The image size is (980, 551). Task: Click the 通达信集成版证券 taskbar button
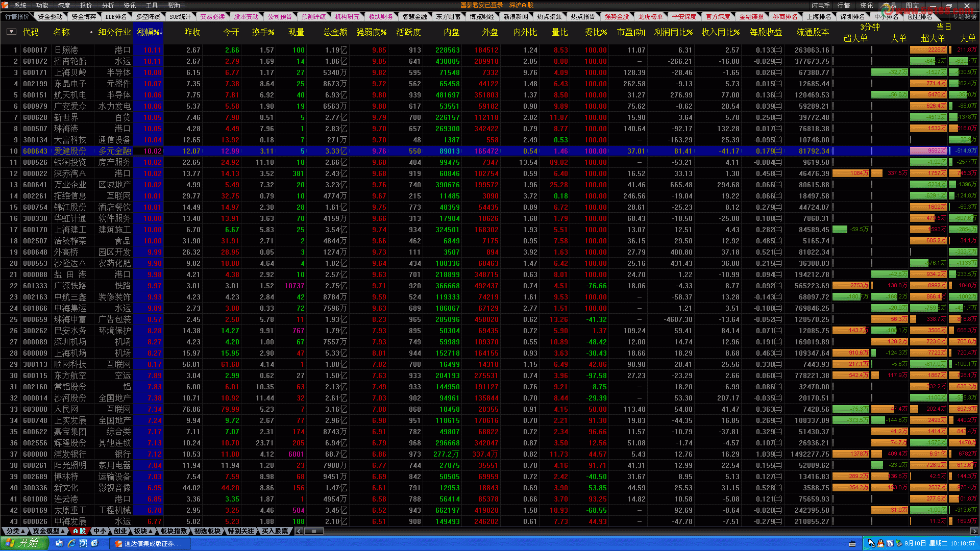pyautogui.click(x=150, y=543)
